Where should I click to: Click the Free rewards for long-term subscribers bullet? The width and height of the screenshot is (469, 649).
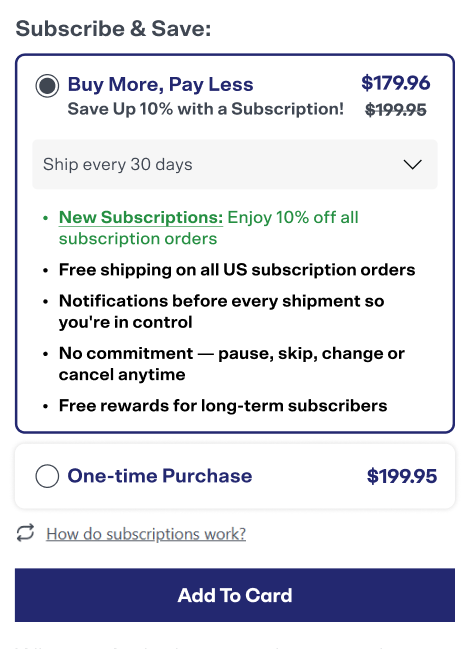click(223, 406)
